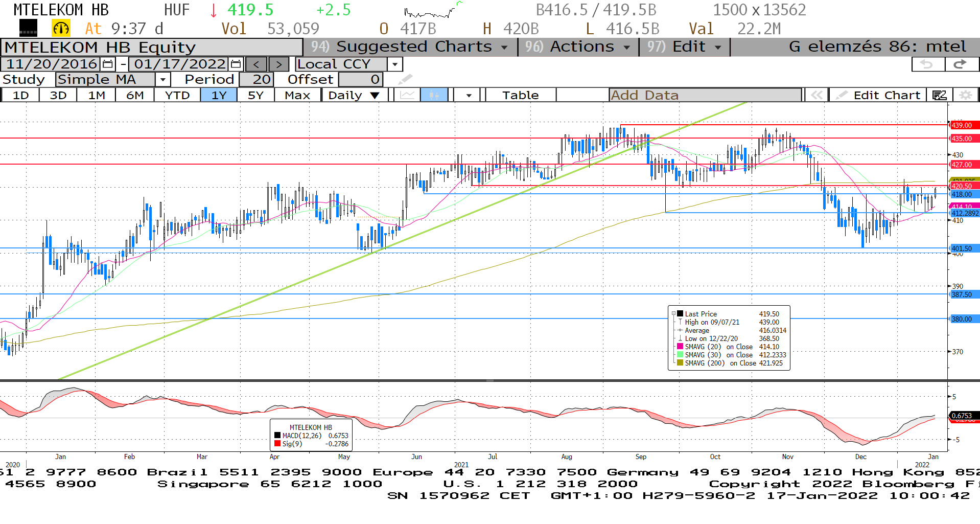Click the Period value field
Image resolution: width=980 pixels, height=524 pixels.
(x=256, y=79)
